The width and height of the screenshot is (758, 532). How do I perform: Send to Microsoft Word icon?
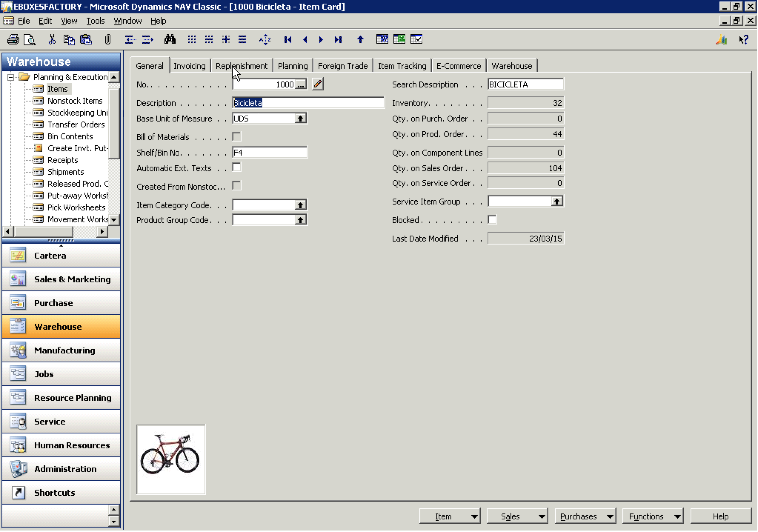coord(382,39)
